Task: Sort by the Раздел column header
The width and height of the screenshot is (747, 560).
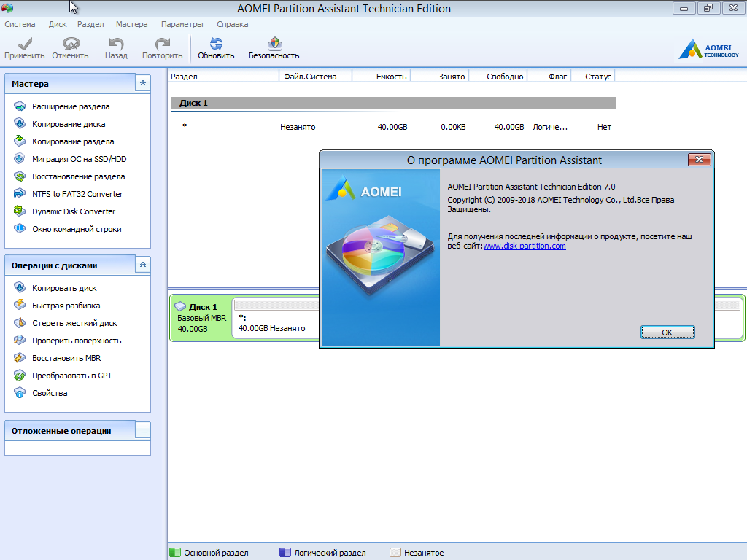Action: [223, 76]
